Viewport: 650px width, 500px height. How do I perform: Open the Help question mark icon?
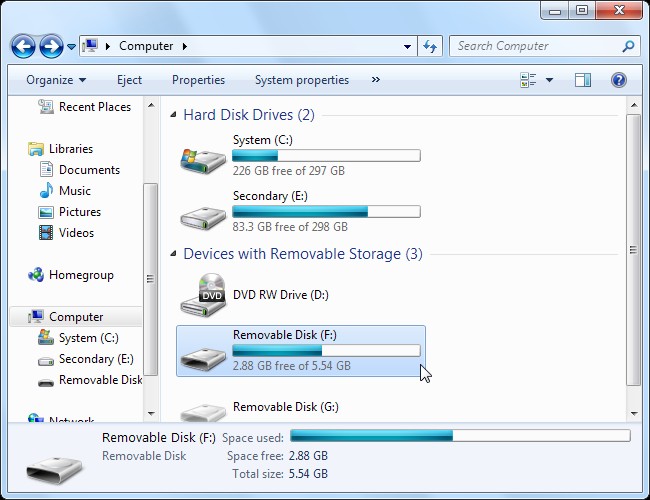click(x=618, y=80)
